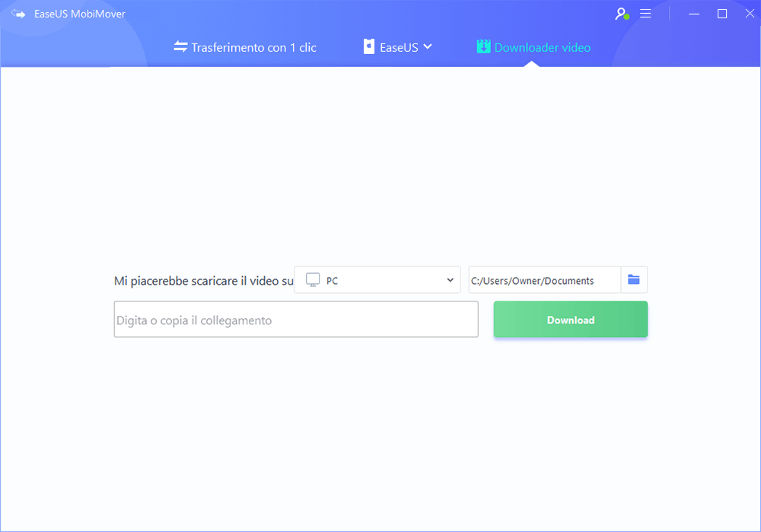761x532 pixels.
Task: Expand the EaseUS device chevron
Action: click(428, 46)
